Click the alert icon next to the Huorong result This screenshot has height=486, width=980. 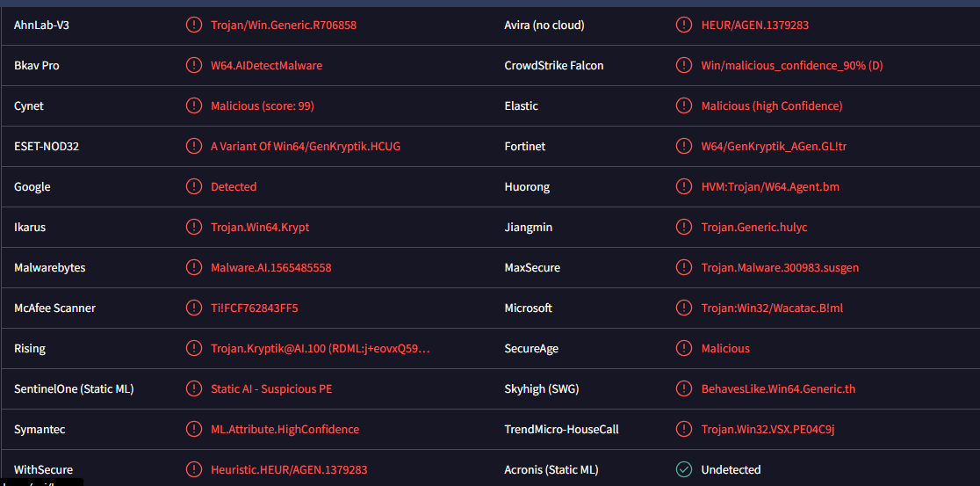[x=684, y=186]
